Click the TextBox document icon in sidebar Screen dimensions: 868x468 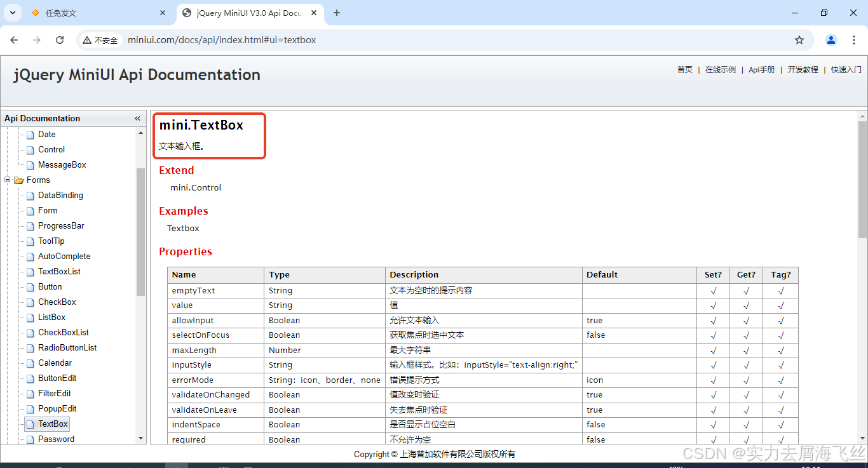[30, 424]
